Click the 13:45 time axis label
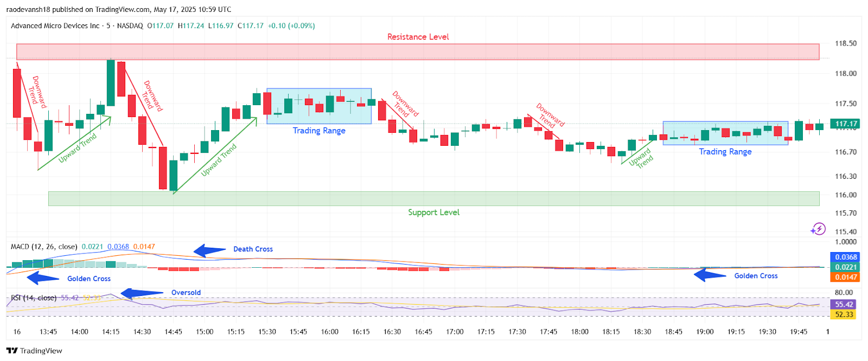Viewport: 868px width, 361px height. (x=48, y=332)
